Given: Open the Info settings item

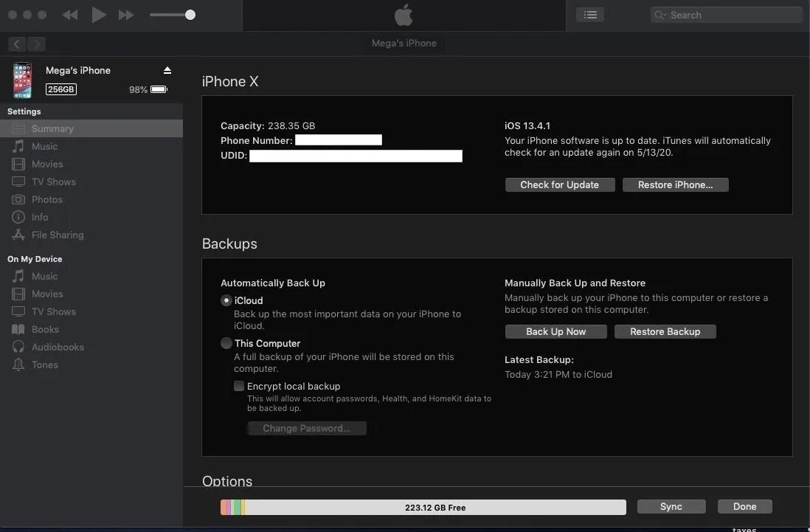Looking at the screenshot, I should tap(91, 217).
